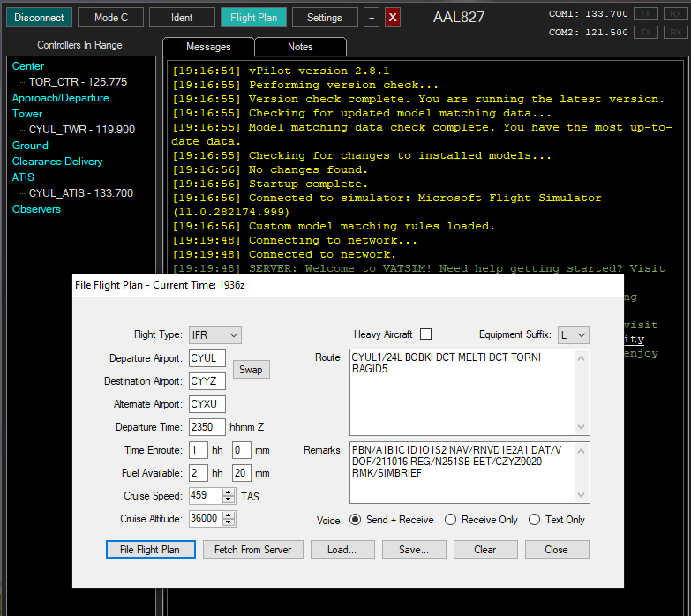Click the COM2 TX indicator
Image resolution: width=691 pixels, height=616 pixels.
coord(647,33)
